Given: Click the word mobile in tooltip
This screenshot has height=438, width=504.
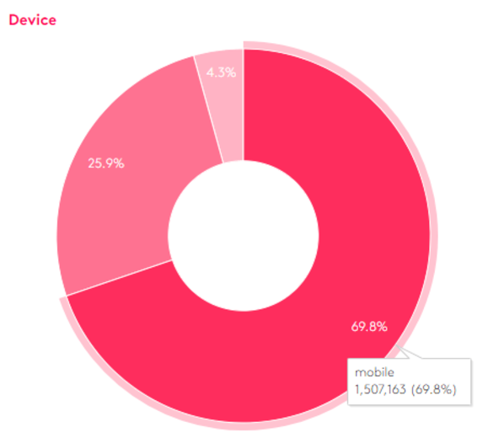Looking at the screenshot, I should click(x=374, y=372).
